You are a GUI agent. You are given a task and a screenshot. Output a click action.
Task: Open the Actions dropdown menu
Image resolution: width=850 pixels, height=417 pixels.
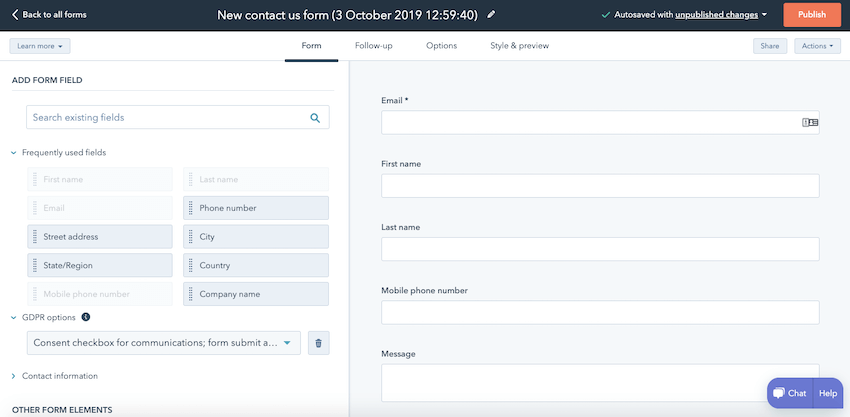pos(817,46)
